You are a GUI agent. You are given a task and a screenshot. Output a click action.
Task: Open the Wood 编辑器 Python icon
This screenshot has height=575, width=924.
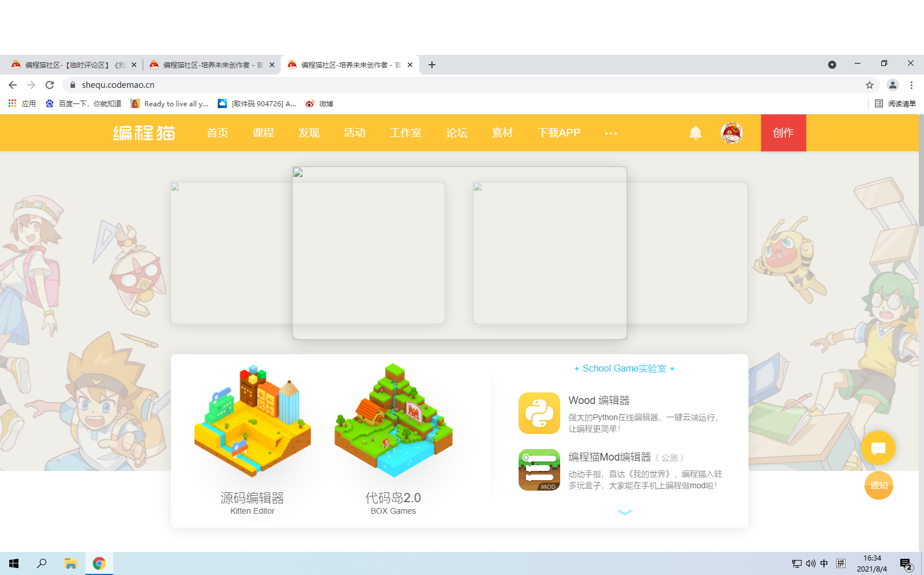pyautogui.click(x=539, y=413)
